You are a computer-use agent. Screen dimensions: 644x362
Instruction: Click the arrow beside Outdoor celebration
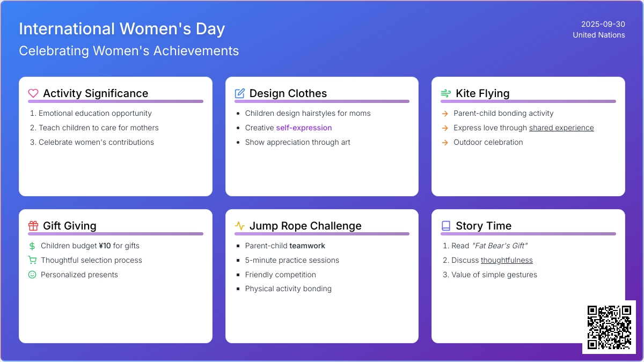click(445, 142)
